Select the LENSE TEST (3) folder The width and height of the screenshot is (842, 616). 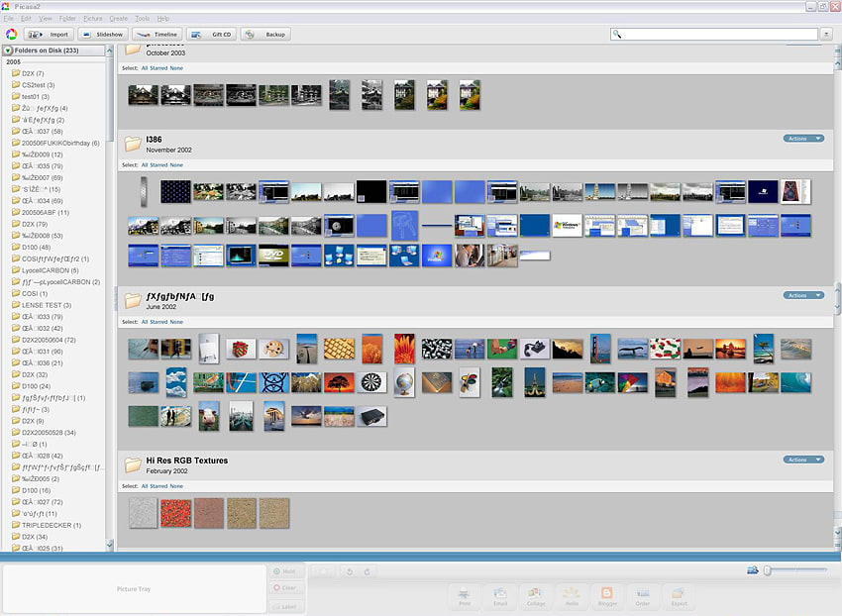[42, 305]
